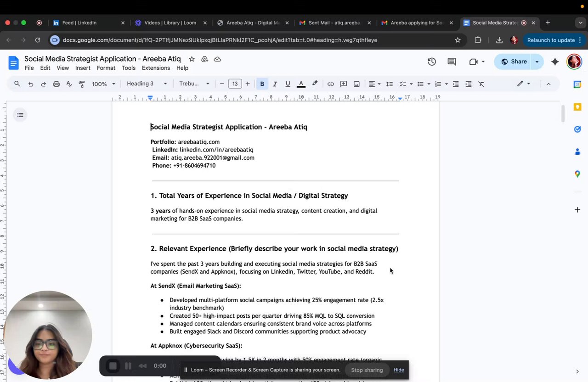This screenshot has width=588, height=382.
Task: Open the comments panel icon
Action: tap(452, 62)
